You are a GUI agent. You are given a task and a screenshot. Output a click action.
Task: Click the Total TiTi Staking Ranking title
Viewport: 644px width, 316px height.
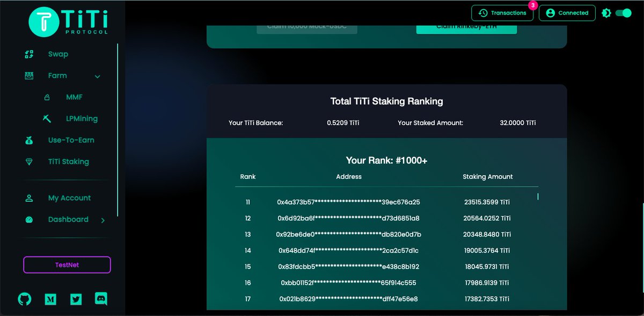pyautogui.click(x=386, y=101)
